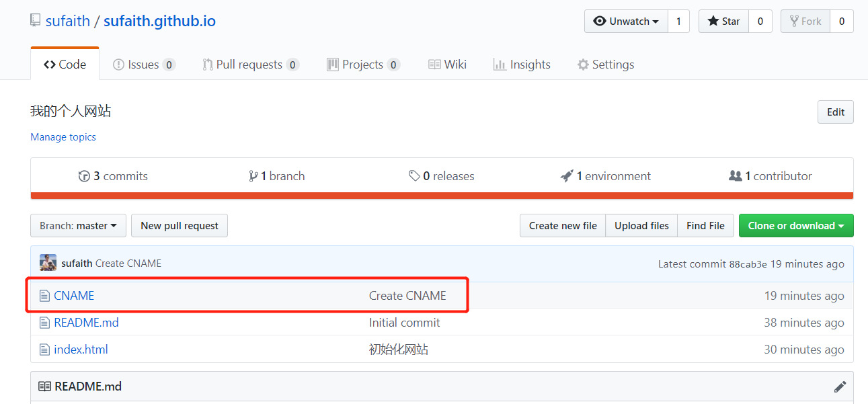Click the Fork button

click(805, 21)
